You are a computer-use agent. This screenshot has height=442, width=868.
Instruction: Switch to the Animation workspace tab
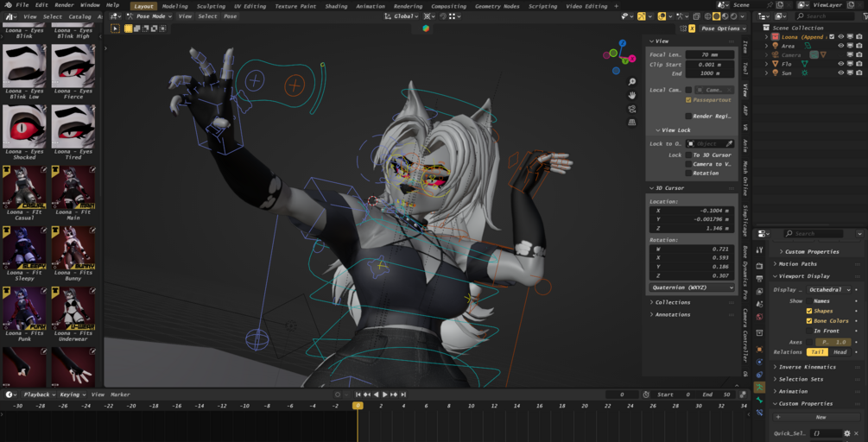(x=371, y=6)
